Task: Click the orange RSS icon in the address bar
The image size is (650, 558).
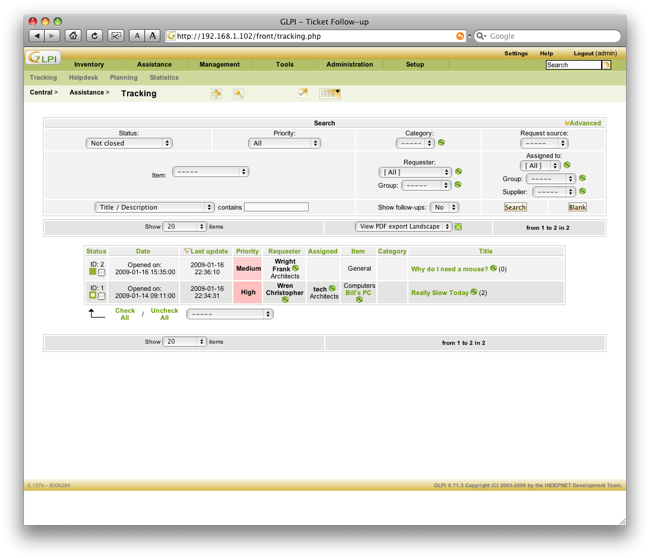Action: coord(460,36)
